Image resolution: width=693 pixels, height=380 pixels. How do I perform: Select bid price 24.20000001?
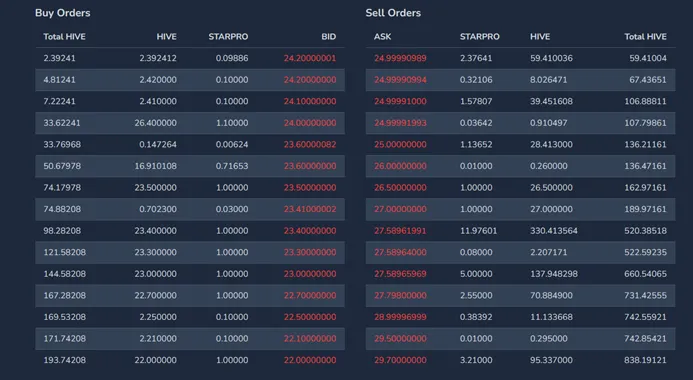pyautogui.click(x=310, y=58)
